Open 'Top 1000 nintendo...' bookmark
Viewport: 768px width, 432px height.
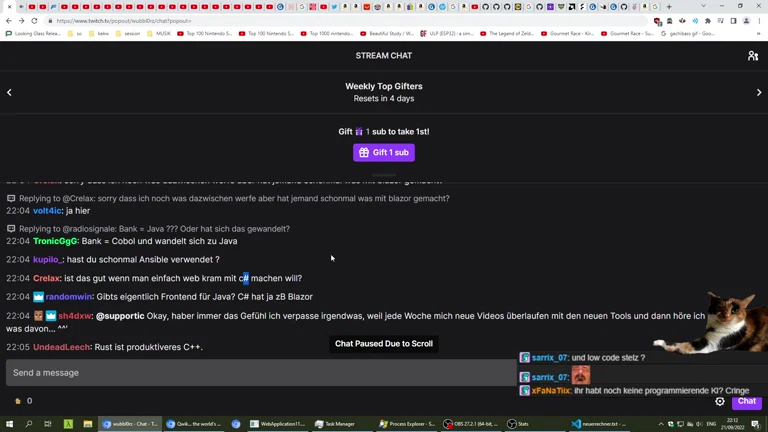[327, 34]
